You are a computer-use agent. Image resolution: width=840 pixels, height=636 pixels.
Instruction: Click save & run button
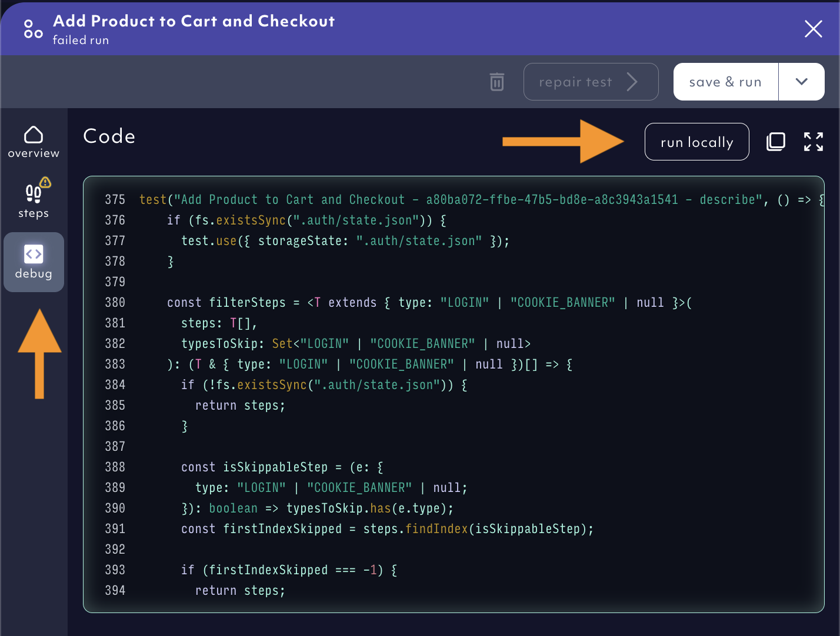point(725,82)
